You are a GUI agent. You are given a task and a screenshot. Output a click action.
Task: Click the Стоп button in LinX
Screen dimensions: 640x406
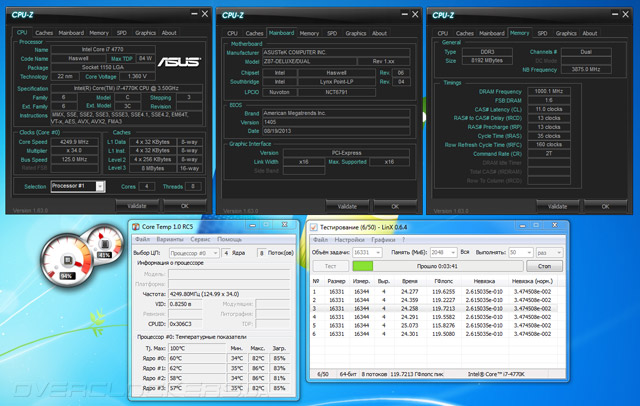pyautogui.click(x=544, y=266)
